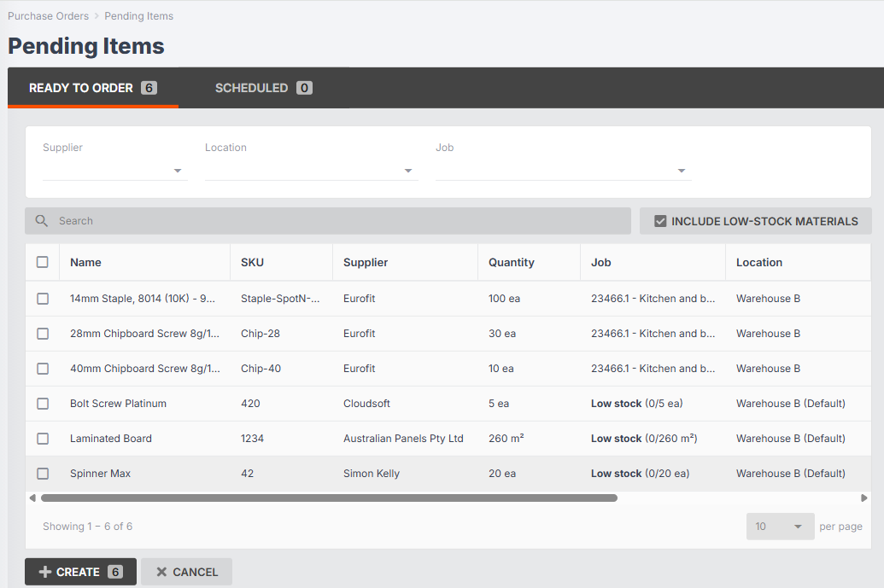Check the 14mm Staple row checkbox
The image size is (884, 588).
point(43,299)
